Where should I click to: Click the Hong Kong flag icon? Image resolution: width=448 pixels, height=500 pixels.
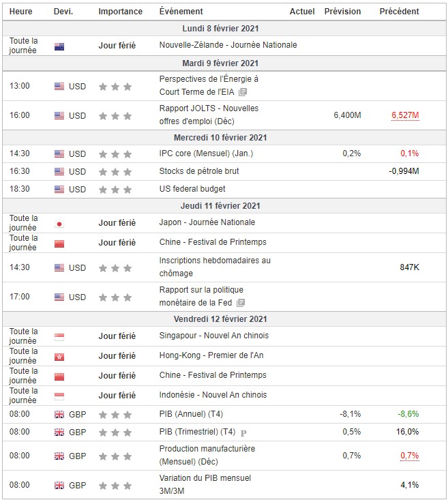[59, 356]
